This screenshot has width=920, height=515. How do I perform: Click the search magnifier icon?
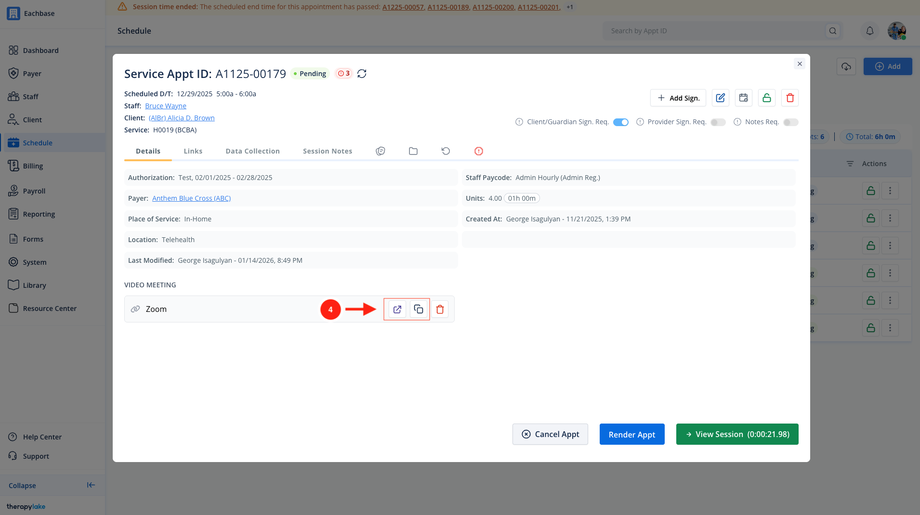click(833, 31)
